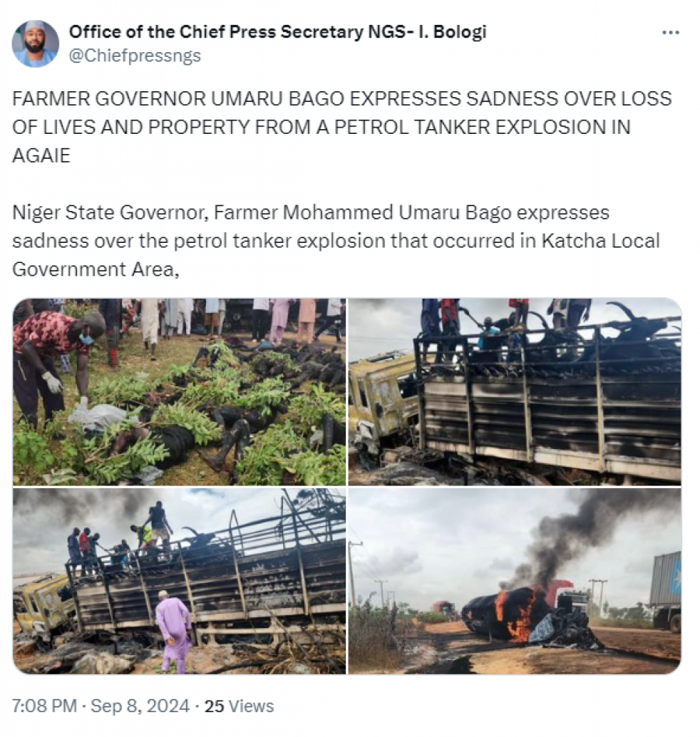Click the display name ending in I. Bologi

pos(278,32)
